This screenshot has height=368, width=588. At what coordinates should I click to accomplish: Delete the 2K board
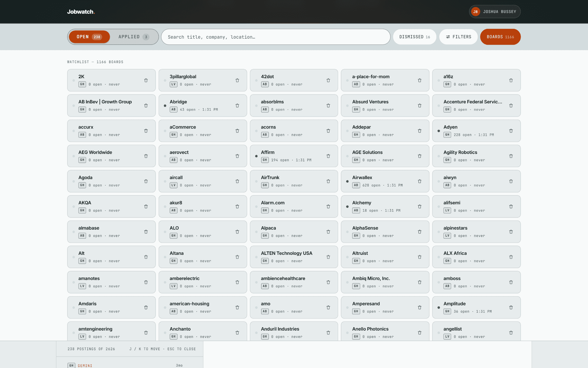(x=146, y=80)
